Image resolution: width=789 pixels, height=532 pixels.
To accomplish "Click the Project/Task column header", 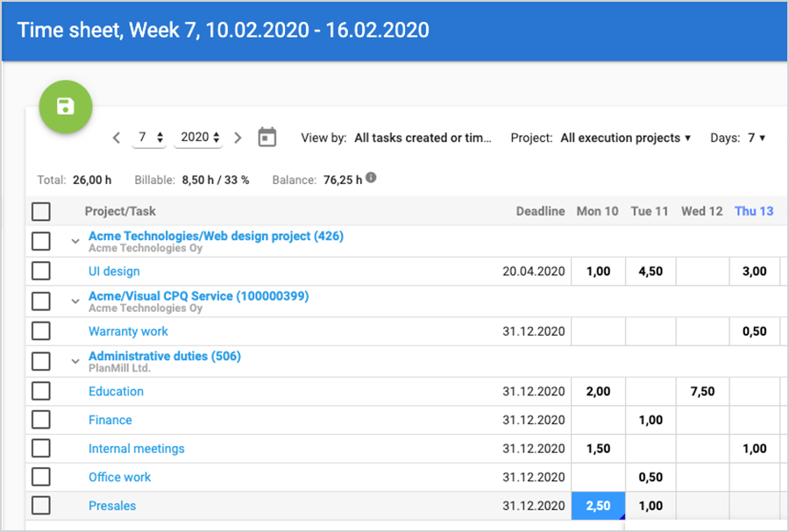I will pos(120,211).
